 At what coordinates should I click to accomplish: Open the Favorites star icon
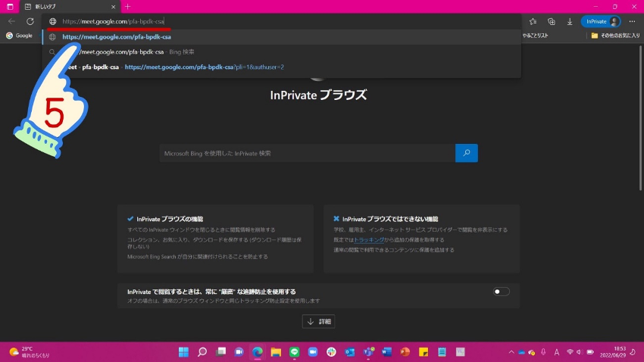point(533,21)
